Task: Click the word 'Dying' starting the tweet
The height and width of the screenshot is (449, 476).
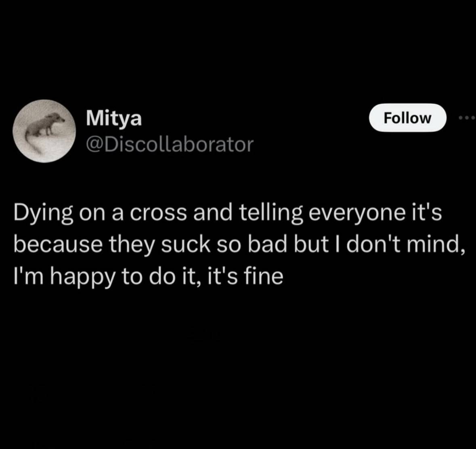Action: pyautogui.click(x=43, y=213)
